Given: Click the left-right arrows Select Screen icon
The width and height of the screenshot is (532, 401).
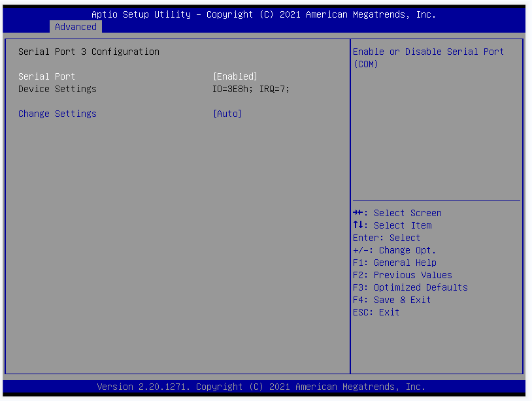Looking at the screenshot, I should (x=358, y=213).
